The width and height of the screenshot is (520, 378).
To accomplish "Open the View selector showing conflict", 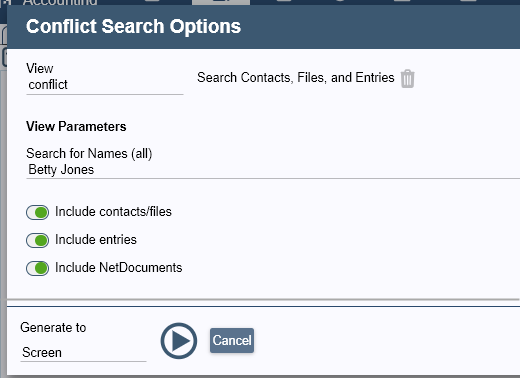I will pyautogui.click(x=105, y=85).
